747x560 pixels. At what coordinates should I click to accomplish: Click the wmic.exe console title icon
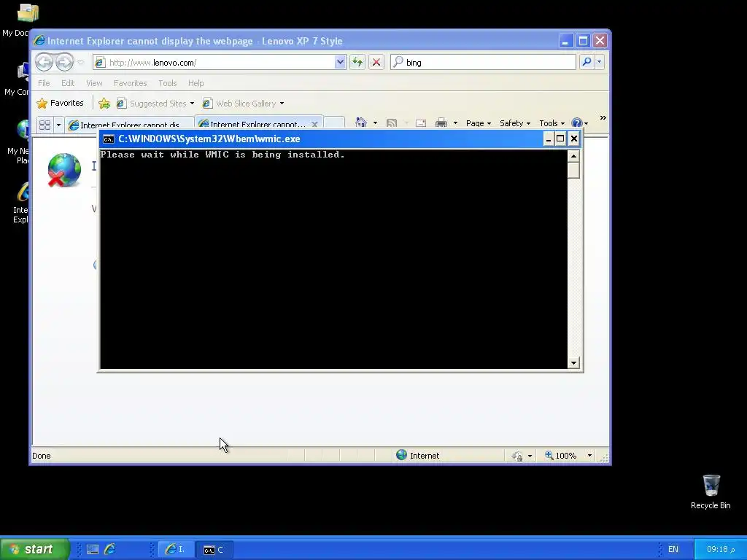(x=109, y=139)
